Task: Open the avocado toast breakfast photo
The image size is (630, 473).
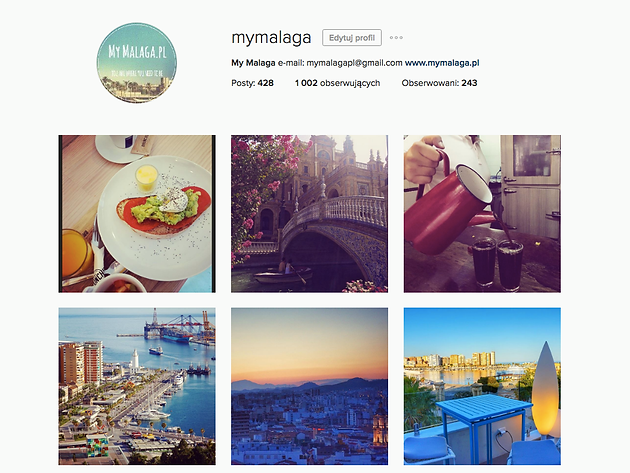Action: coord(137,214)
